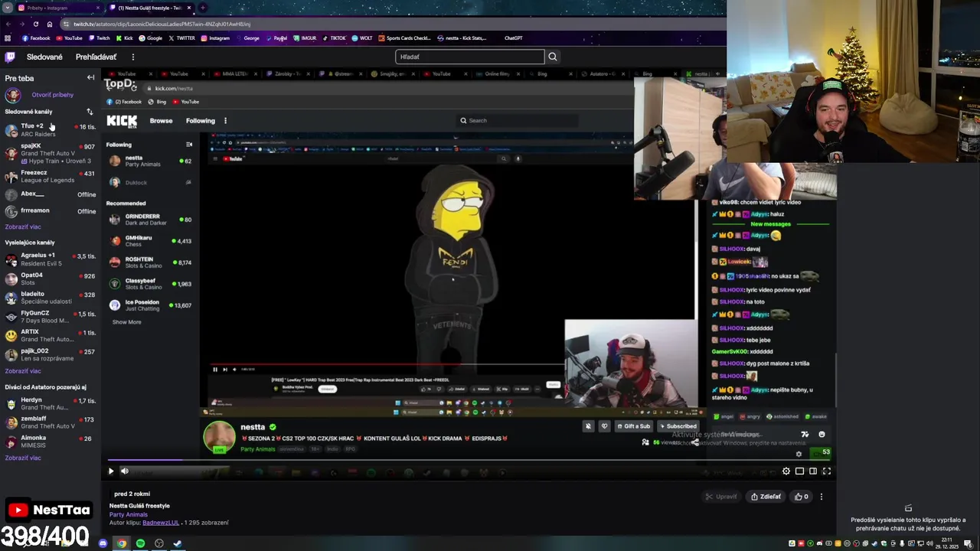
Task: Open the Facebook bookmark
Action: 36,38
